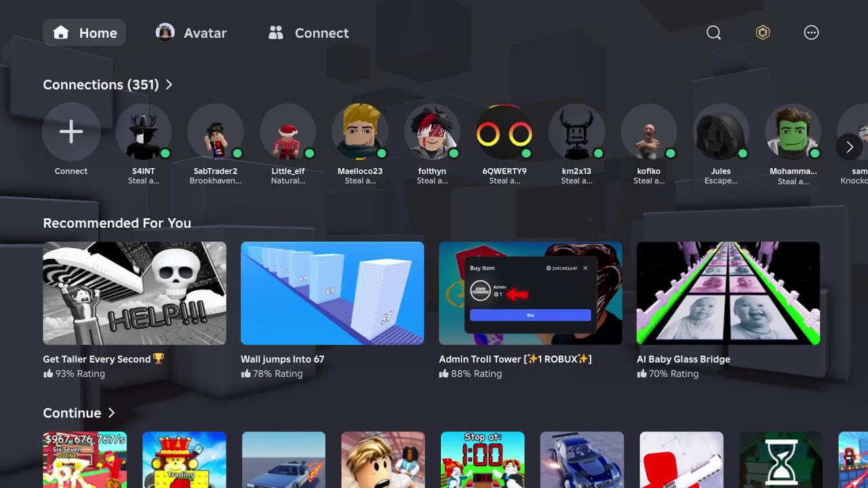Go to the Home tab

[85, 33]
